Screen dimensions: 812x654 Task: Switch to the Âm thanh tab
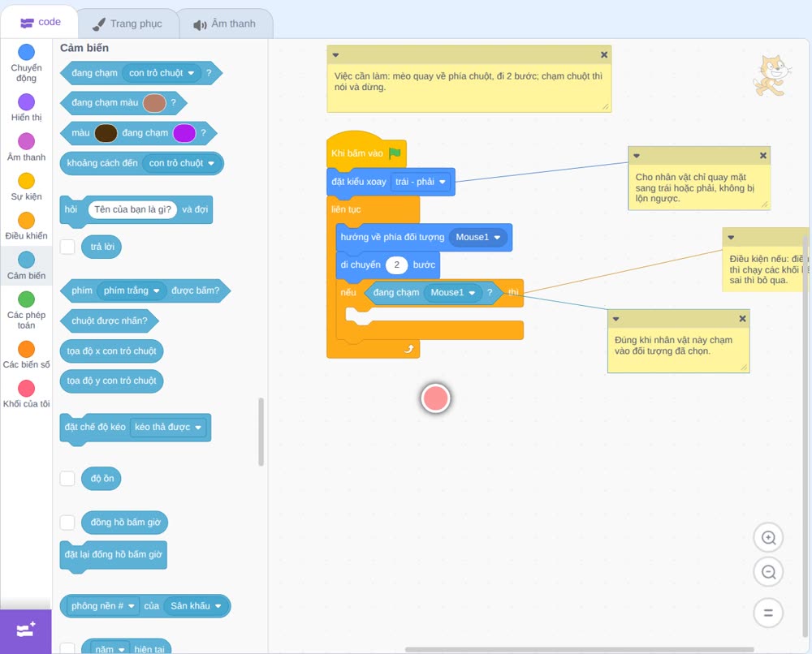point(225,24)
